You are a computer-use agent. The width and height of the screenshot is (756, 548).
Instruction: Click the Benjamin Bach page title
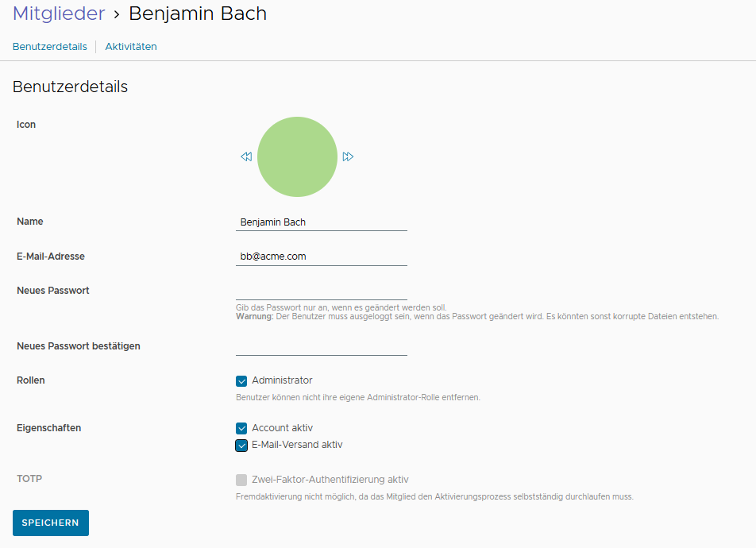[198, 14]
